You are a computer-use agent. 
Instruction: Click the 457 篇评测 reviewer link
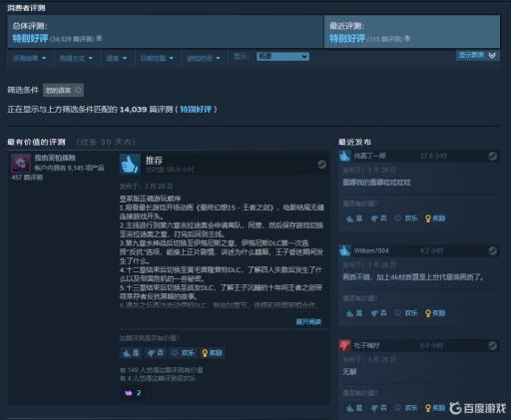[x=27, y=178]
